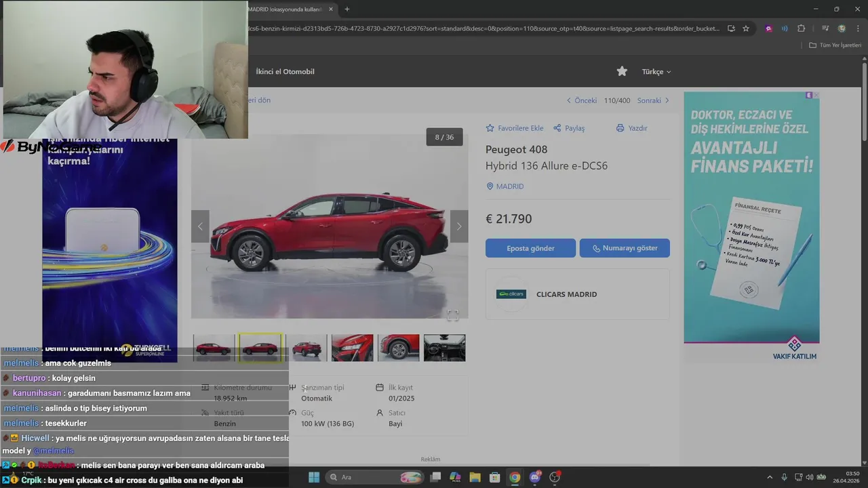Close the current browser tab
The height and width of the screenshot is (488, 868).
pos(330,9)
